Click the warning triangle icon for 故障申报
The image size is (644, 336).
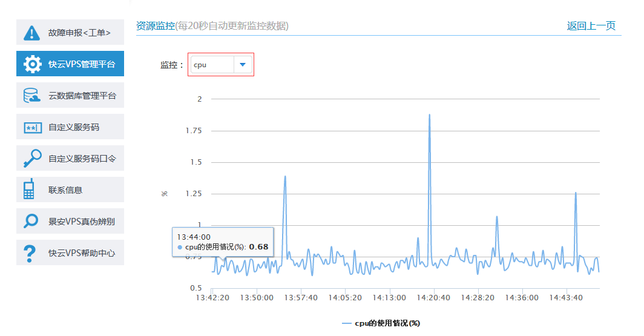(31, 33)
